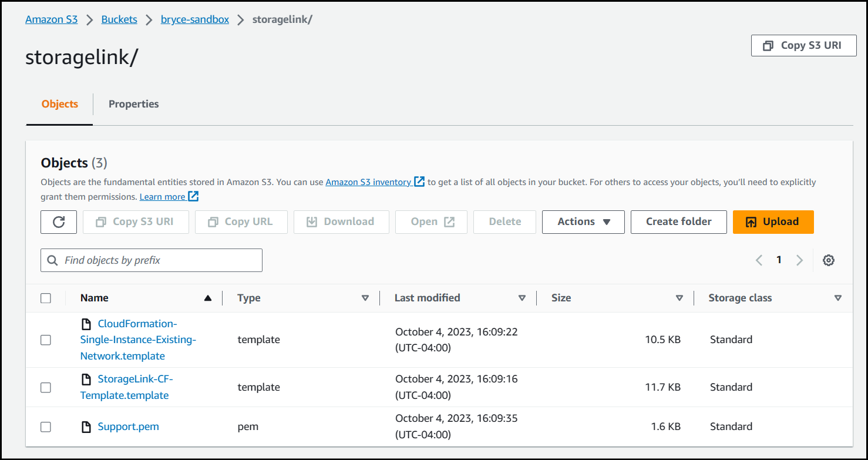The height and width of the screenshot is (460, 868).
Task: Check the CloudFormation-Single-Instance-Existing-Network.template row
Action: pos(46,340)
